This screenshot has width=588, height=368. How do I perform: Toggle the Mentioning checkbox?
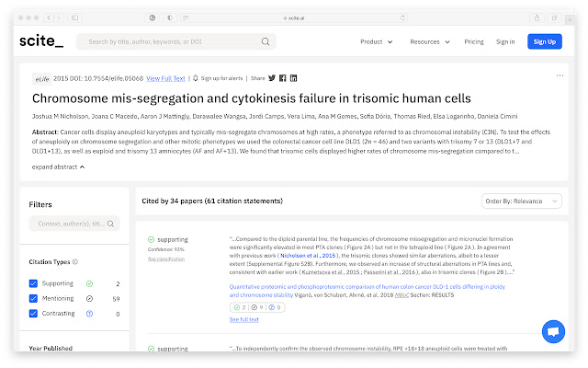[34, 299]
